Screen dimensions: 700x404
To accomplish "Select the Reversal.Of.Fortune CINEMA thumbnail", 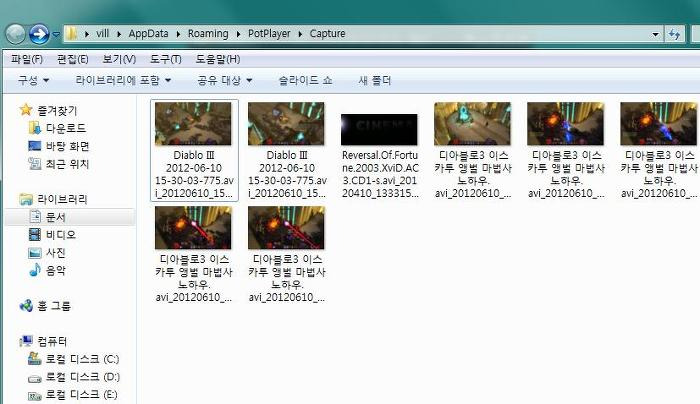I will 379,129.
